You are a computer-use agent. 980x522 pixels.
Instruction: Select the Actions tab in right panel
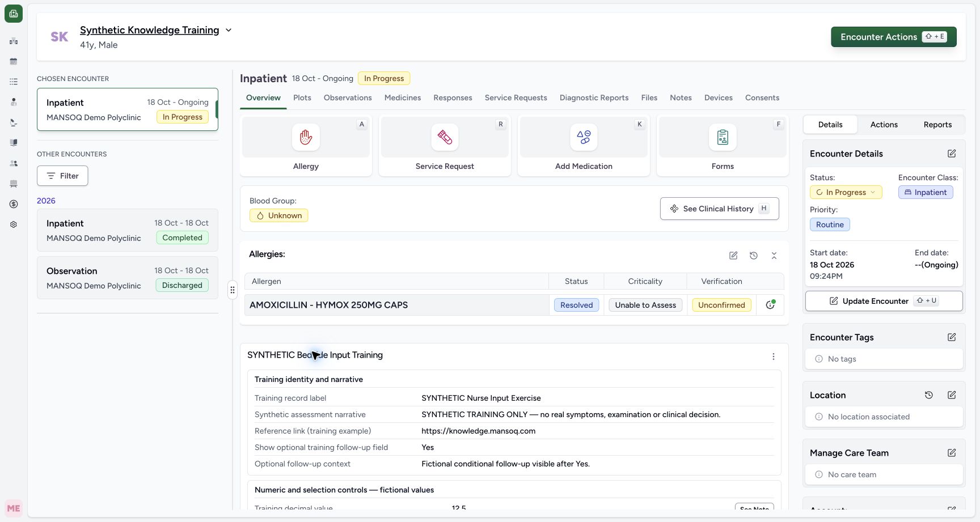click(x=884, y=125)
